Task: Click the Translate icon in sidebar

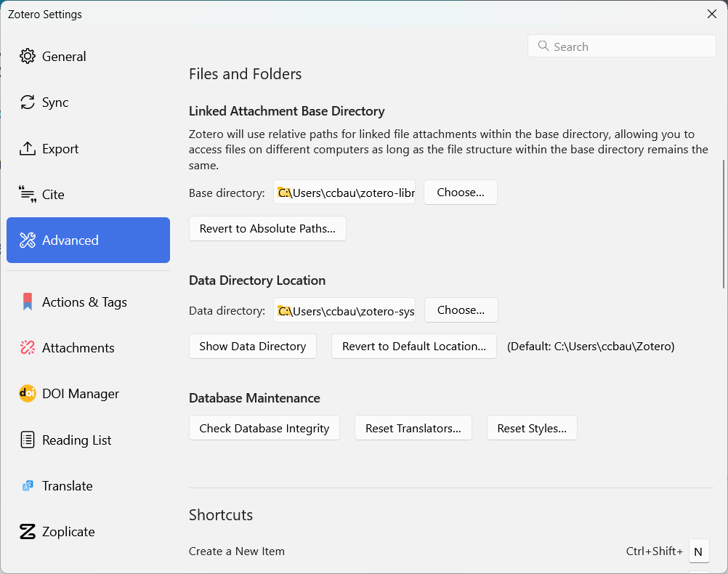Action: [x=28, y=486]
